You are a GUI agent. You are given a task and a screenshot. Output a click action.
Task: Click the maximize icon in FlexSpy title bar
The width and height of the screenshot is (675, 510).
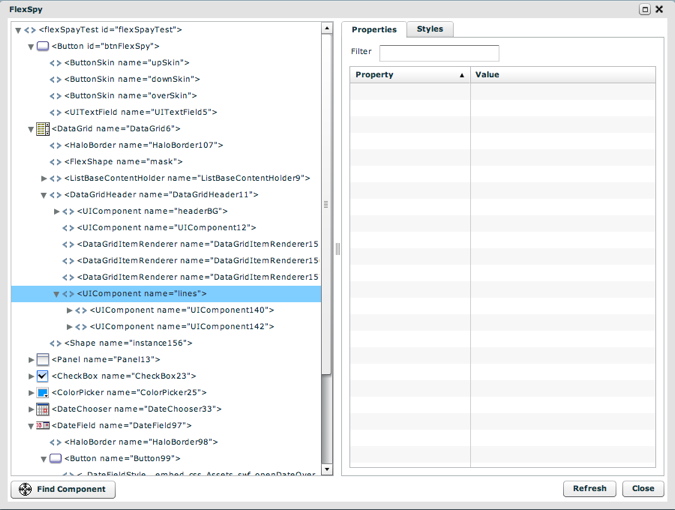[645, 9]
